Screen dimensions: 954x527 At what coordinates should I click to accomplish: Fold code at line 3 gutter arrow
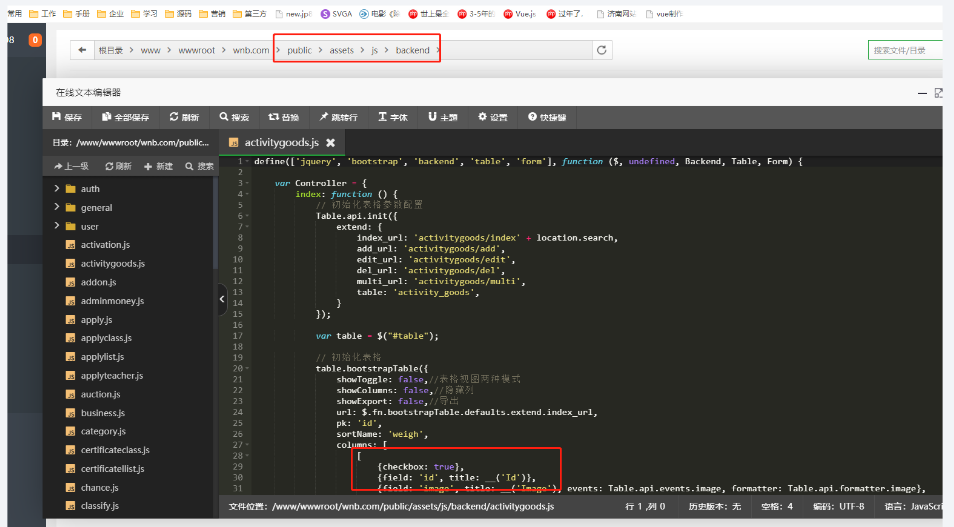[247, 183]
